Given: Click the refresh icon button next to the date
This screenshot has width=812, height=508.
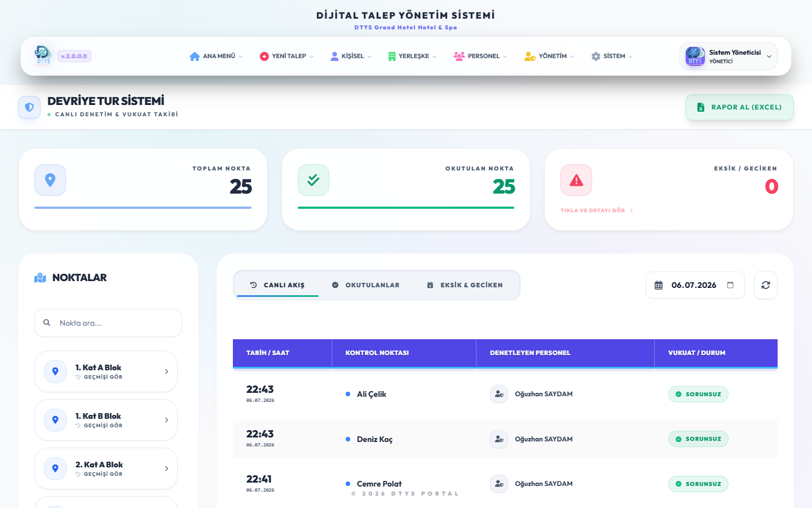Looking at the screenshot, I should [x=766, y=285].
